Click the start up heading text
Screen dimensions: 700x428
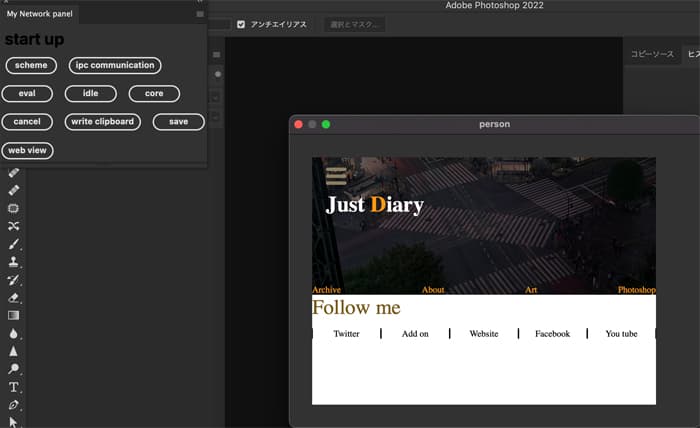point(34,39)
